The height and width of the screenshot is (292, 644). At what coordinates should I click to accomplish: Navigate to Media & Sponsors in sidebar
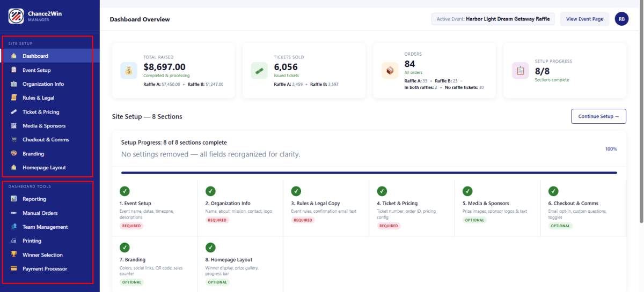pyautogui.click(x=50, y=126)
